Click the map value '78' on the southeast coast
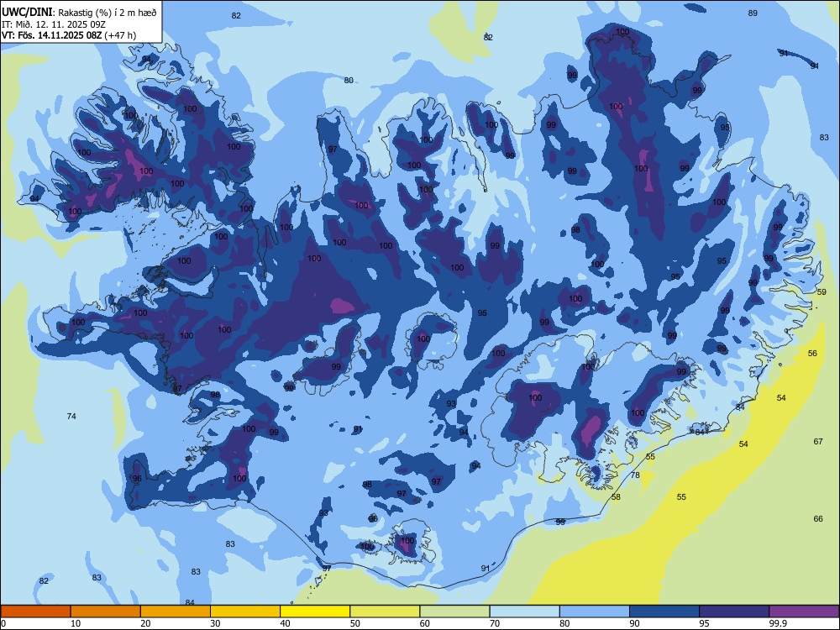 (x=635, y=475)
